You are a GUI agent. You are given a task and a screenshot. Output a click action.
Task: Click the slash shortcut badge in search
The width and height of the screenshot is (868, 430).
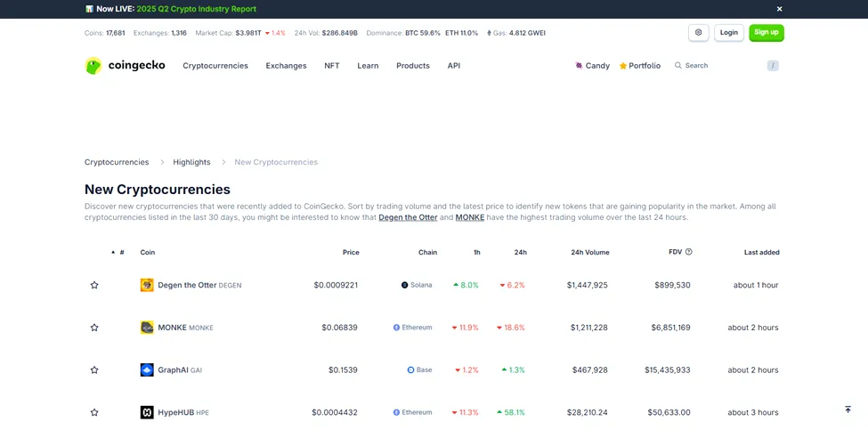[773, 66]
